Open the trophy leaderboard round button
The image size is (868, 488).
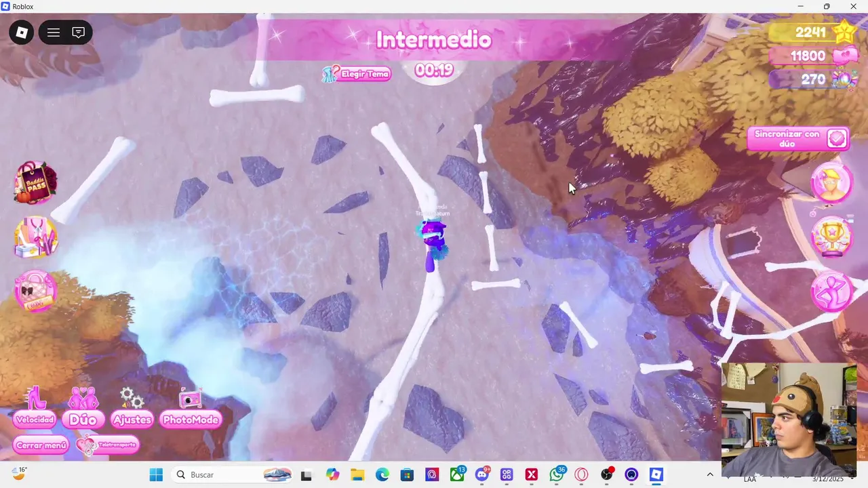(832, 237)
